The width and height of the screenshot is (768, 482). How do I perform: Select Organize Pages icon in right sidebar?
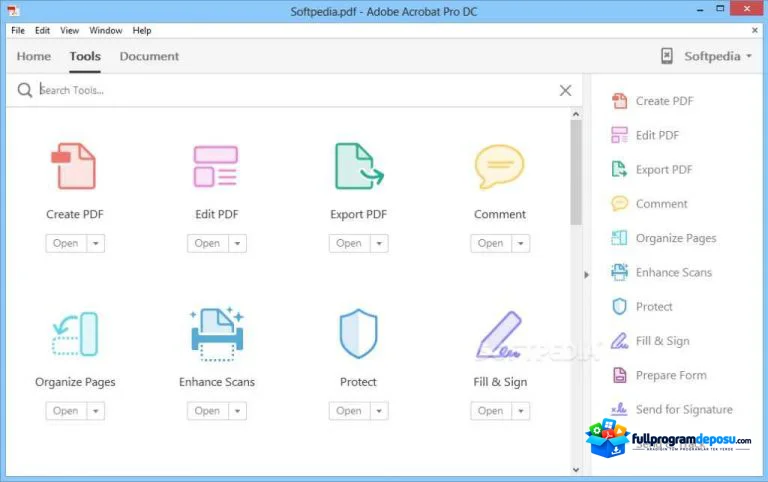coord(620,238)
